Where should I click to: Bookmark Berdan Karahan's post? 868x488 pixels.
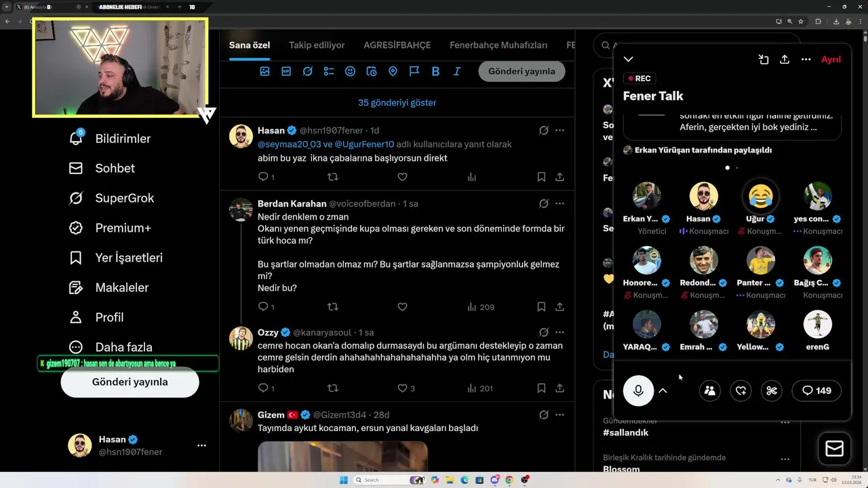pyautogui.click(x=541, y=307)
